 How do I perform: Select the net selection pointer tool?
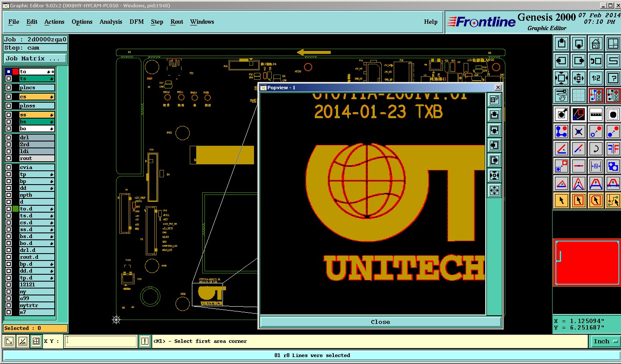(613, 200)
